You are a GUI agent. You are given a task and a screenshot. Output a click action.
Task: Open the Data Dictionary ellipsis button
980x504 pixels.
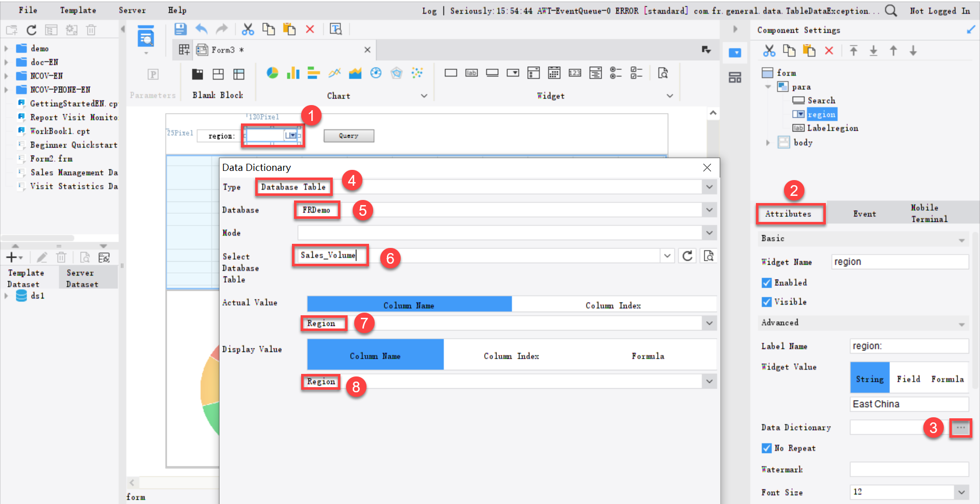click(961, 427)
